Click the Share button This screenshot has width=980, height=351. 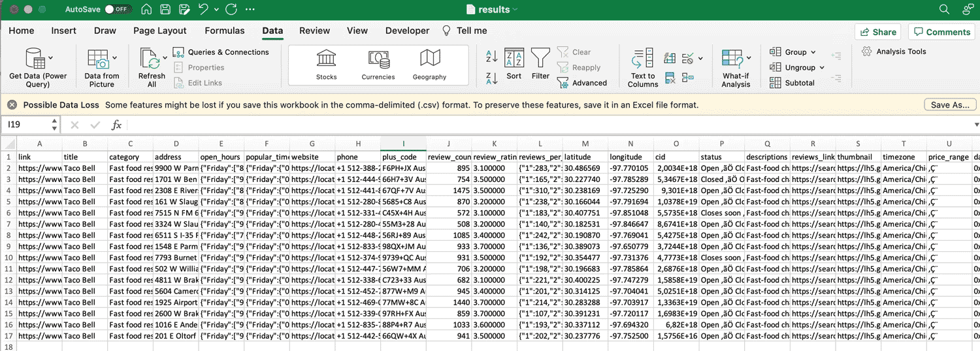click(878, 32)
